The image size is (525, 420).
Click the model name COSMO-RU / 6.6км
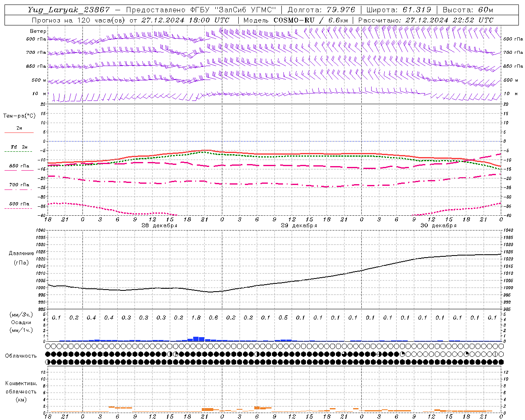tap(310, 20)
